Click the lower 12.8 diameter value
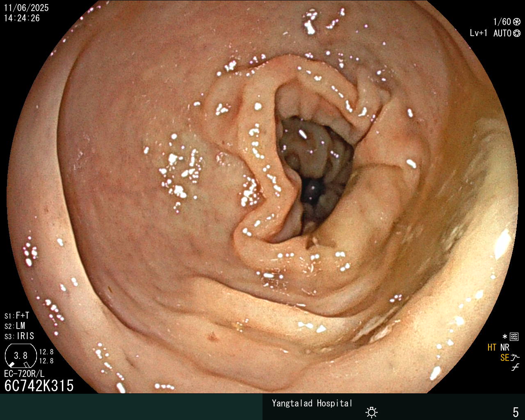This screenshot has width=525, height=420. 46,361
